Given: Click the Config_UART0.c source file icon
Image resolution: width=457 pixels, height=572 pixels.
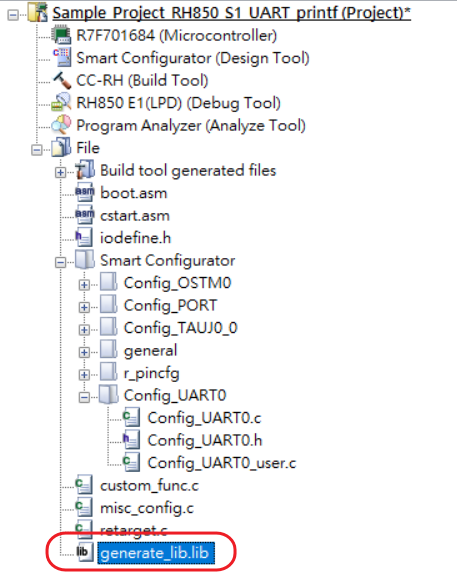Looking at the screenshot, I should 131,417.
